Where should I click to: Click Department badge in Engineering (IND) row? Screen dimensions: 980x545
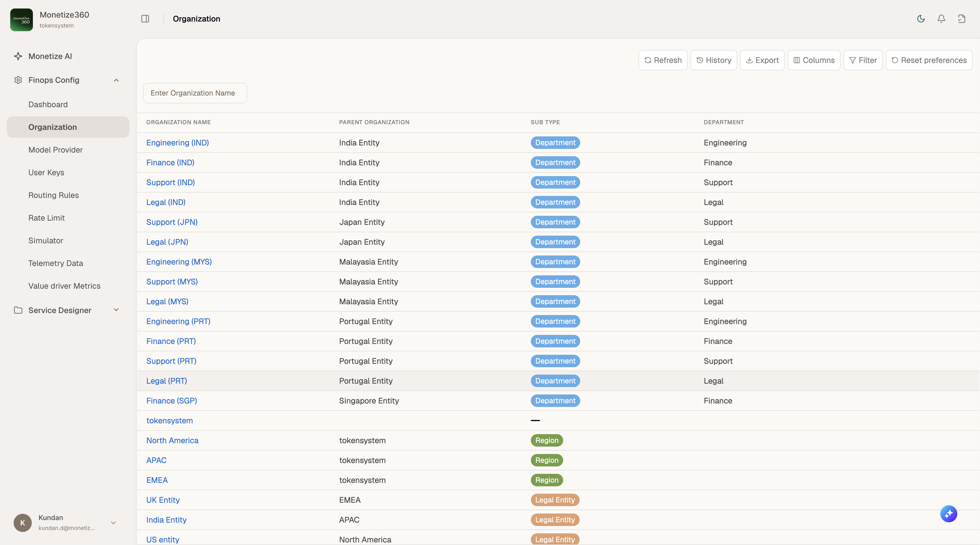point(555,143)
